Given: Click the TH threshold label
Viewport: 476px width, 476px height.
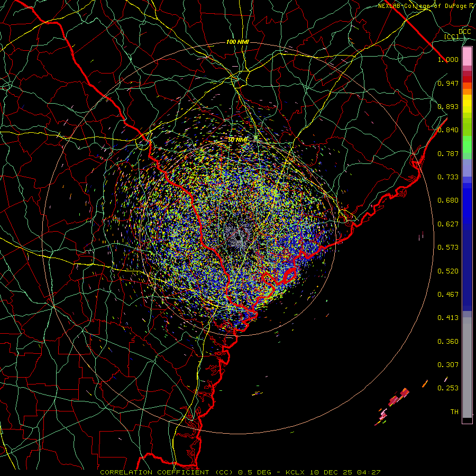Looking at the screenshot, I should (x=454, y=412).
